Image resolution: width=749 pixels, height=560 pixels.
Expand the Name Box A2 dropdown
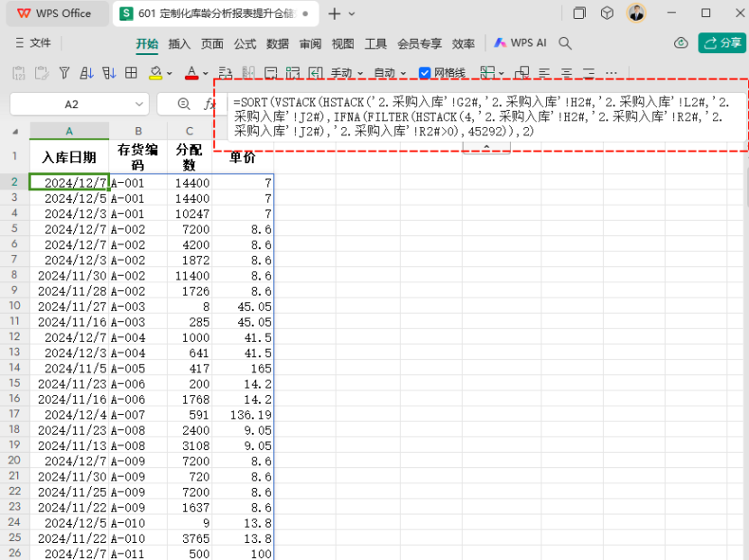[x=138, y=105]
